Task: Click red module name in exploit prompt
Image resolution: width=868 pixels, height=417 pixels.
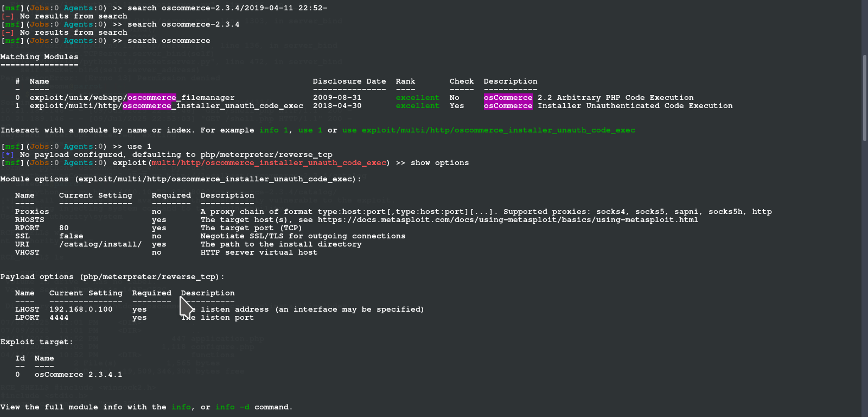Action: (x=269, y=163)
